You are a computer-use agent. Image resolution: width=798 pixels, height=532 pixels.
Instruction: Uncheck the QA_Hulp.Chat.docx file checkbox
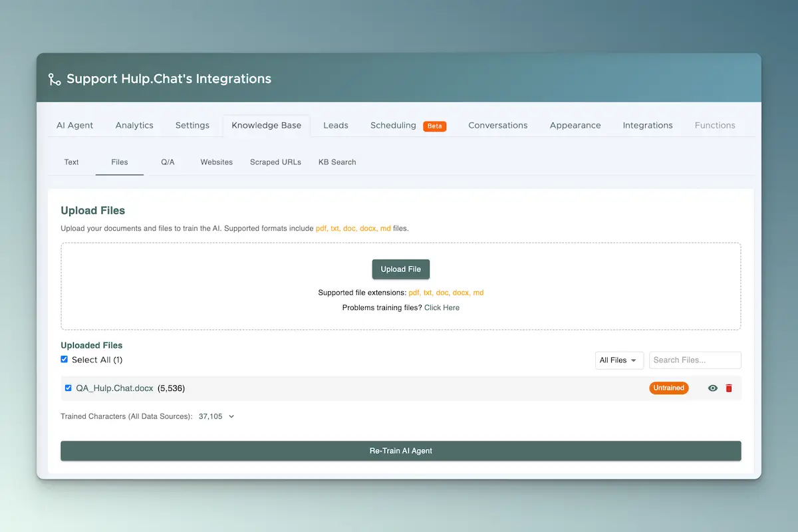[68, 388]
